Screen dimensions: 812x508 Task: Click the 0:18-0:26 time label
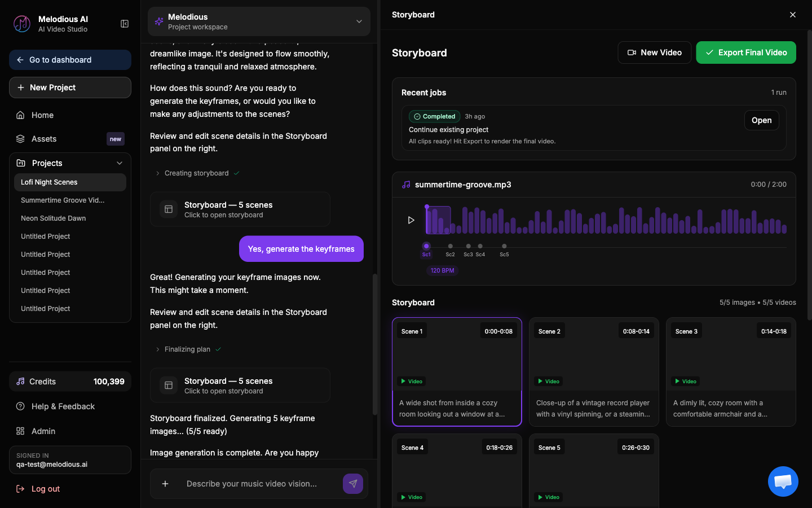(500, 448)
